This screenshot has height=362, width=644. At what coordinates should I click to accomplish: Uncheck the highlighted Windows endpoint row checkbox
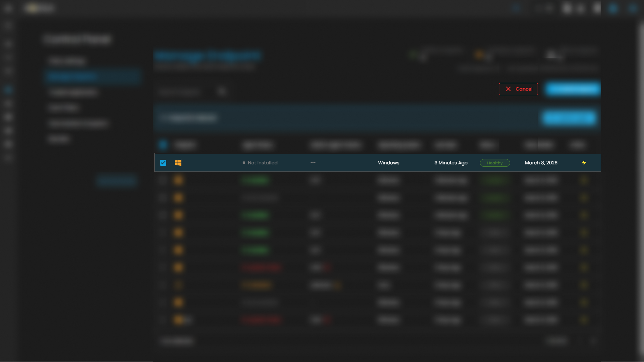coord(163,163)
